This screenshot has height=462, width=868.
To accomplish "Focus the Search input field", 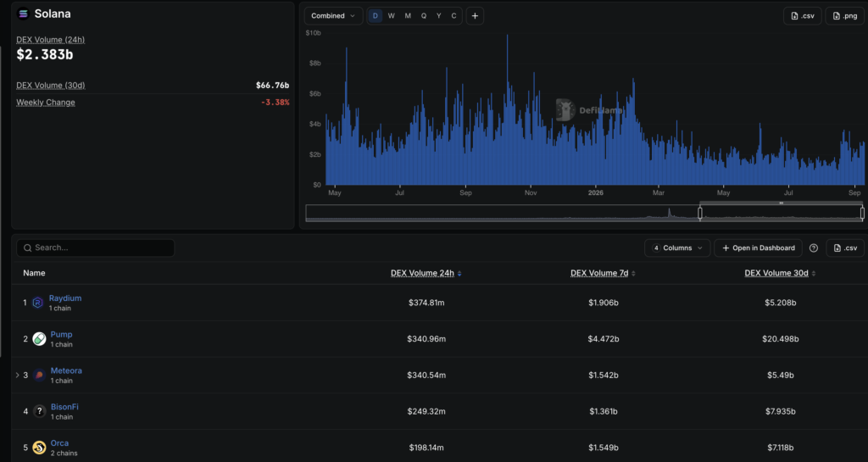I will tap(96, 248).
